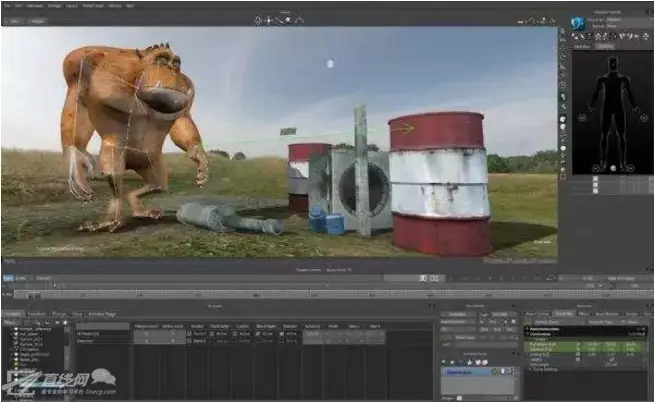Toggle checkbox on the first green property row
This screenshot has width=655, height=403.
(578, 345)
